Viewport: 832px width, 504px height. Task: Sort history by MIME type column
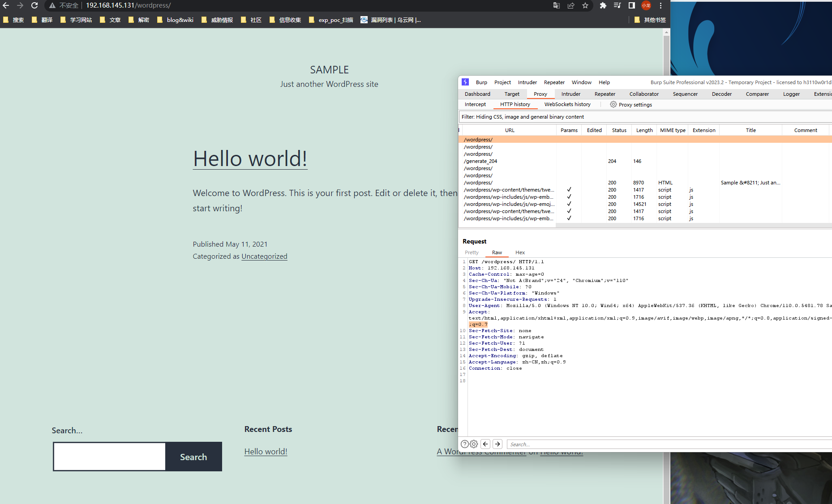(x=673, y=130)
